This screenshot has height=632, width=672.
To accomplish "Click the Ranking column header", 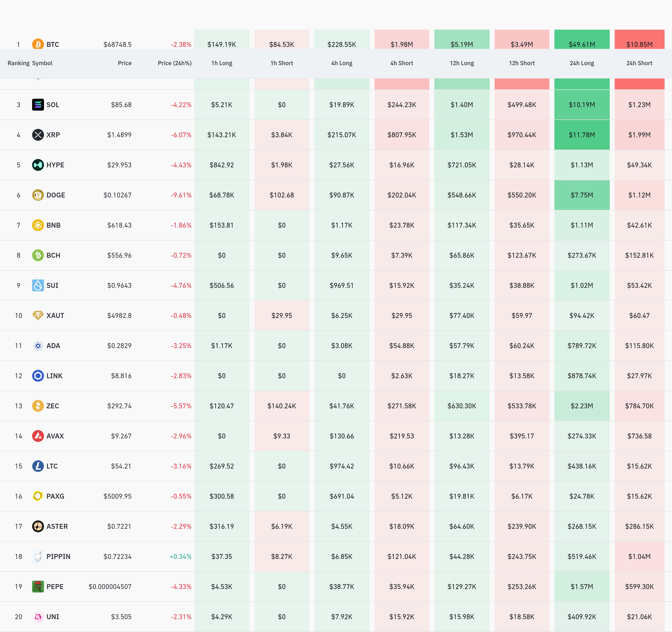I will coord(18,63).
